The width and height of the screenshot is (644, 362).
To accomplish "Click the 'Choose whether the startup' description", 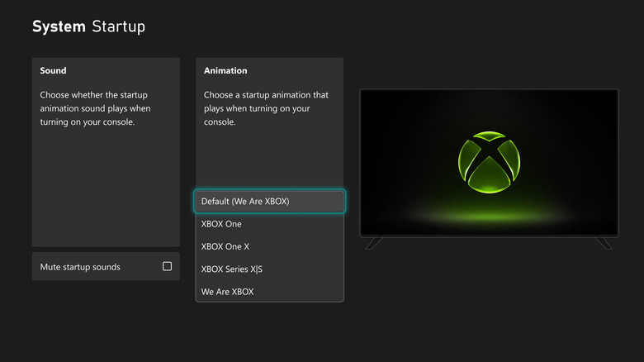I will [95, 108].
